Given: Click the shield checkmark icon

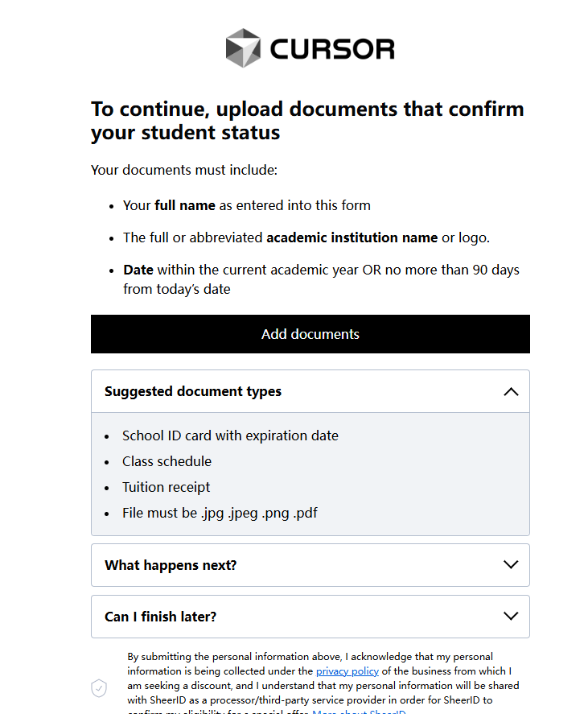Looking at the screenshot, I should click(99, 688).
